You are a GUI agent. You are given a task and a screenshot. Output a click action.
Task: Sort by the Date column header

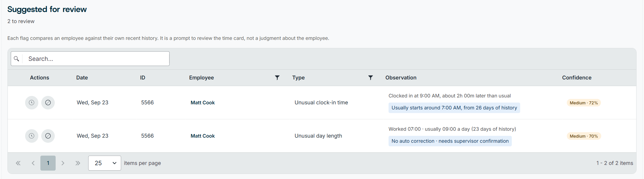click(x=82, y=78)
